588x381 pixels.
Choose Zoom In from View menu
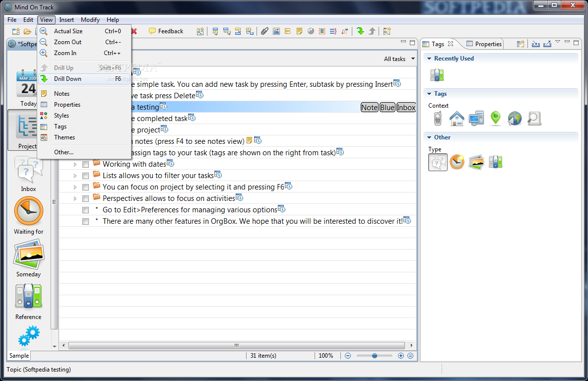[x=84, y=53]
